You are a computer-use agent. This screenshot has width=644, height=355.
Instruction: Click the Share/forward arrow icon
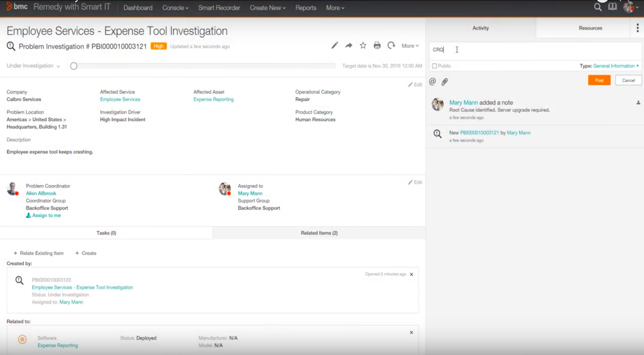click(348, 45)
